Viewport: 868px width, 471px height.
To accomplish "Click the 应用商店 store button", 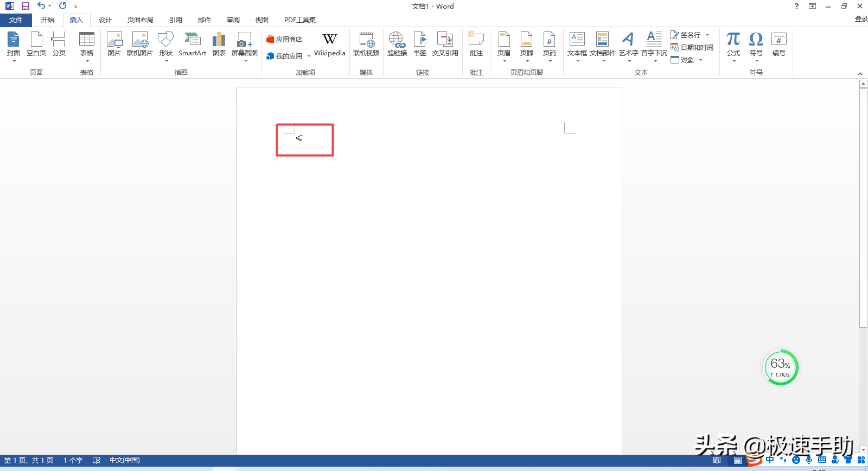I will coord(284,40).
